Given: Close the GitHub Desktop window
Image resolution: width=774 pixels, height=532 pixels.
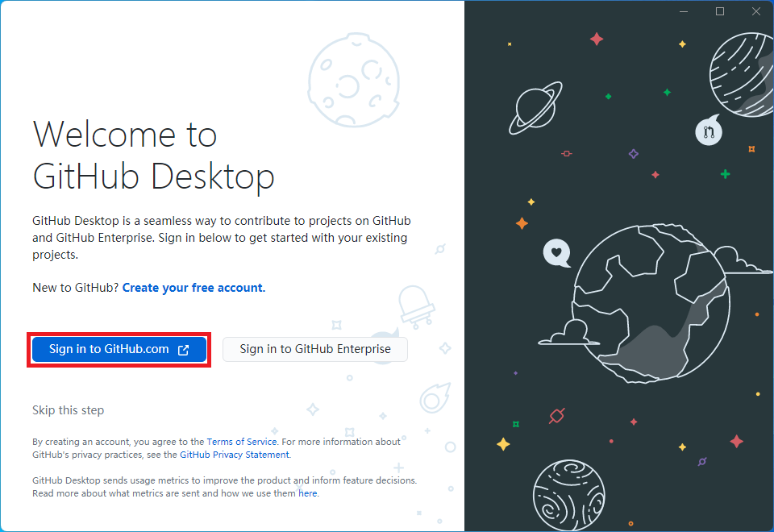Looking at the screenshot, I should 755,11.
